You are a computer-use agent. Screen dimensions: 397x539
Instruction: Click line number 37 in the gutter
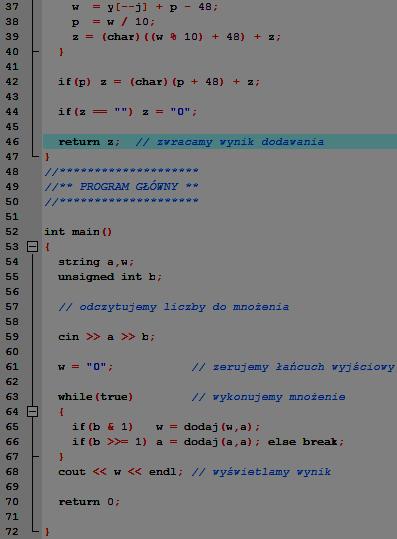(12, 7)
